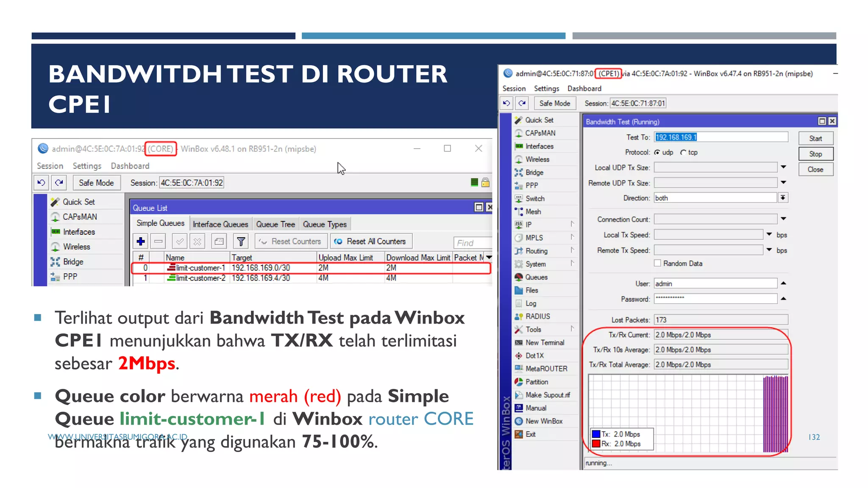
Task: Open Dashboard menu in CPE1 WinBox
Action: pos(584,89)
